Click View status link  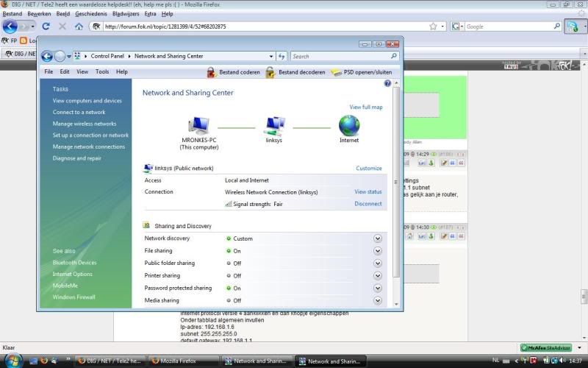[368, 191]
